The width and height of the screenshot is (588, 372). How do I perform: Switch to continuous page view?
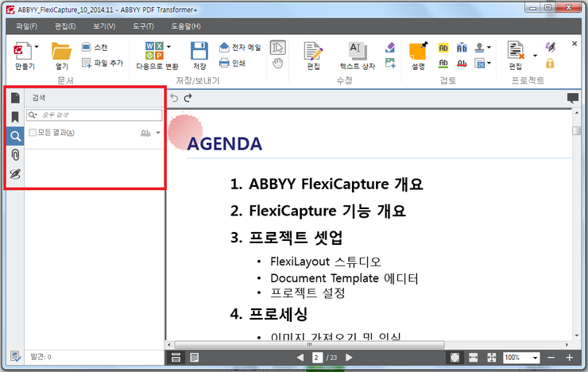176,358
